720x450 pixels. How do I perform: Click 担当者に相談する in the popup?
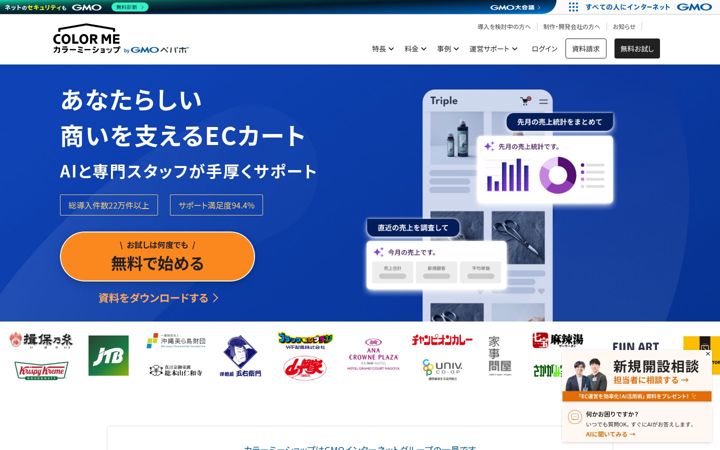(651, 380)
